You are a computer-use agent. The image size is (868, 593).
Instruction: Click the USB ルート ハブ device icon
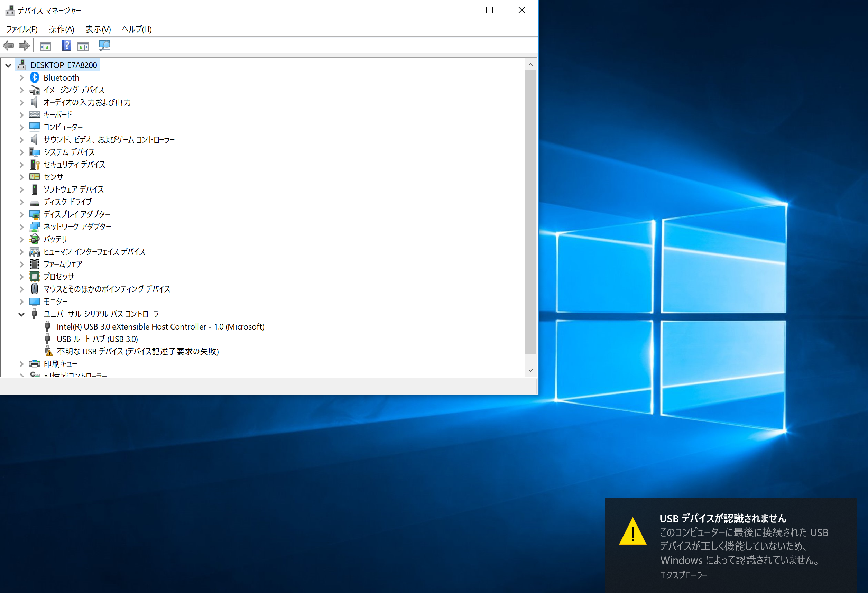(47, 339)
